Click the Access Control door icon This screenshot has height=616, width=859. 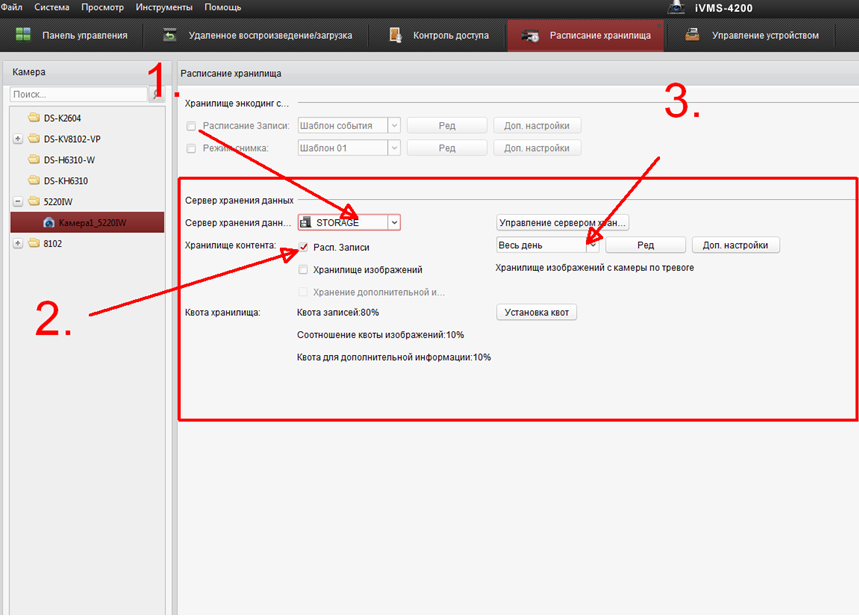(396, 36)
